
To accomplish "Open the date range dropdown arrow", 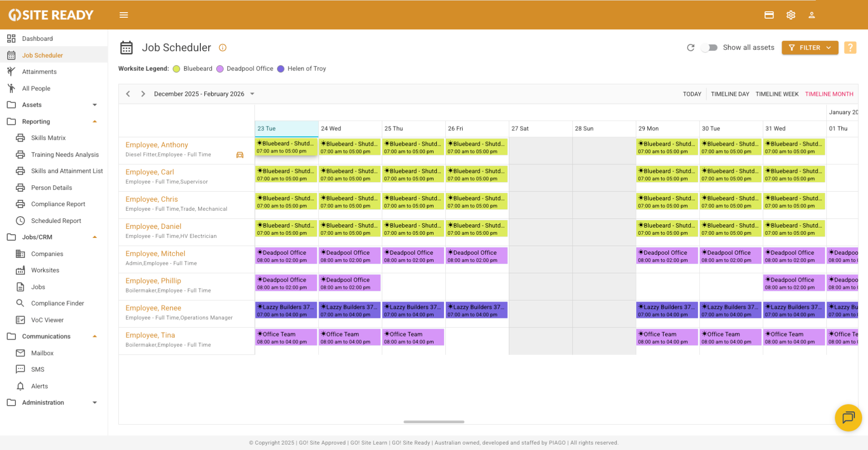I will 252,94.
